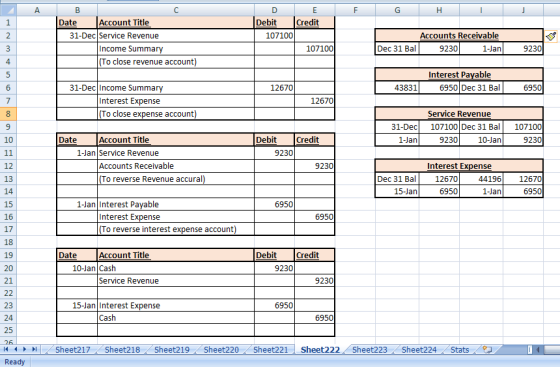Click the Interest Payable T-account title

459,75
